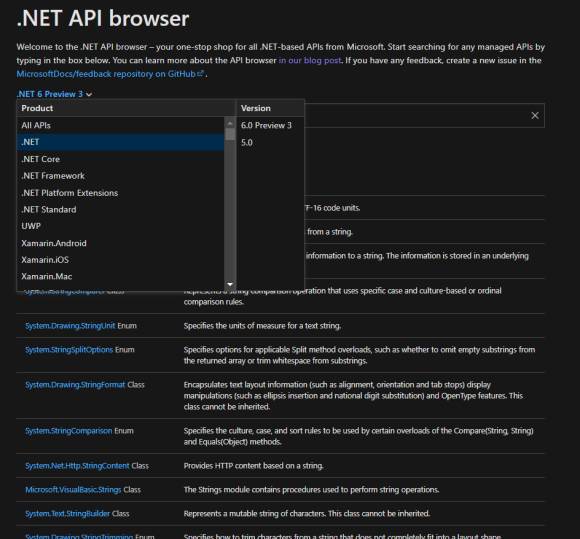Viewport: 580px width, 539px height.
Task: Select Xamarin.iOS product
Action: [120, 260]
